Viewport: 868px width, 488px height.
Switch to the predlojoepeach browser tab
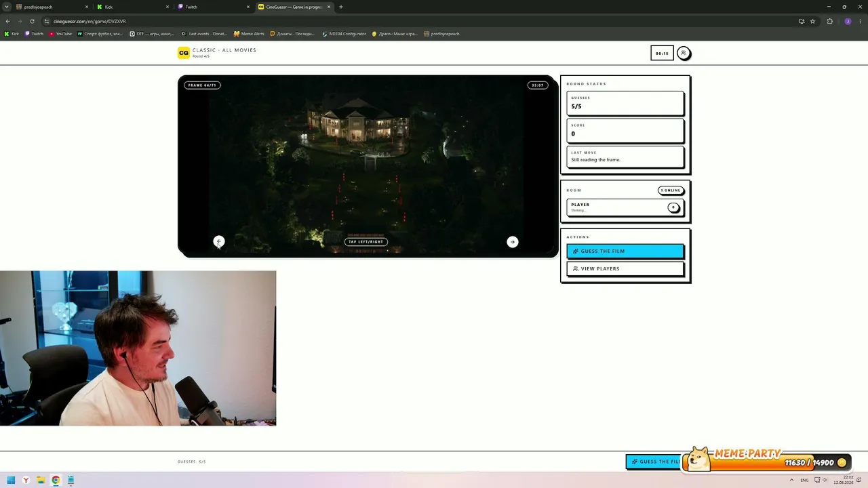[52, 7]
